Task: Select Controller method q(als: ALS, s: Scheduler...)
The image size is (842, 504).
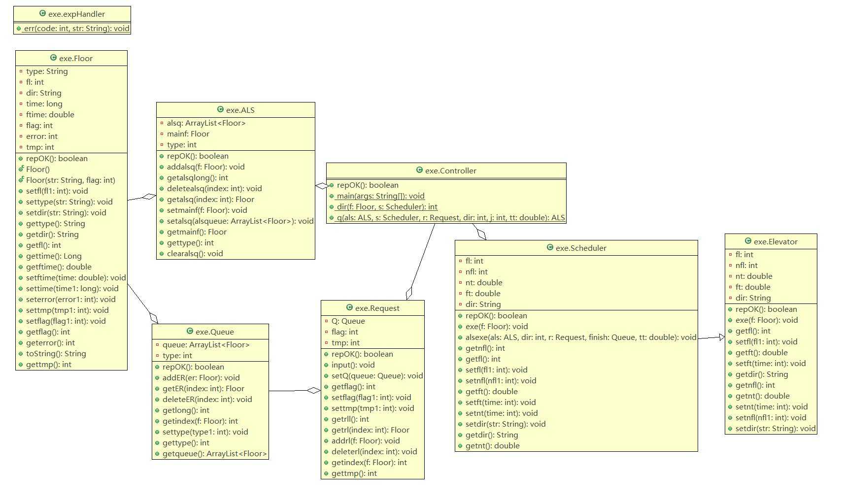Action: (451, 217)
